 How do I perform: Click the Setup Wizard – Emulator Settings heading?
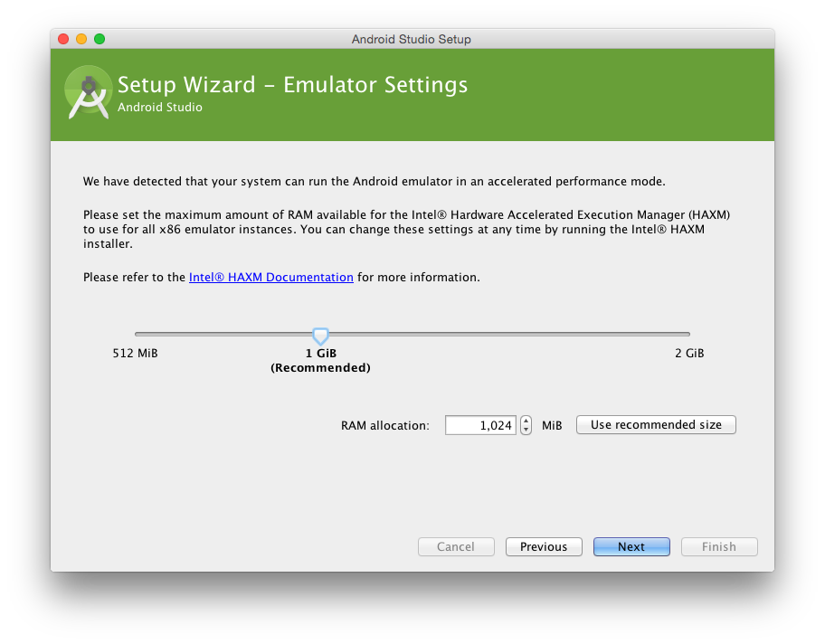292,85
